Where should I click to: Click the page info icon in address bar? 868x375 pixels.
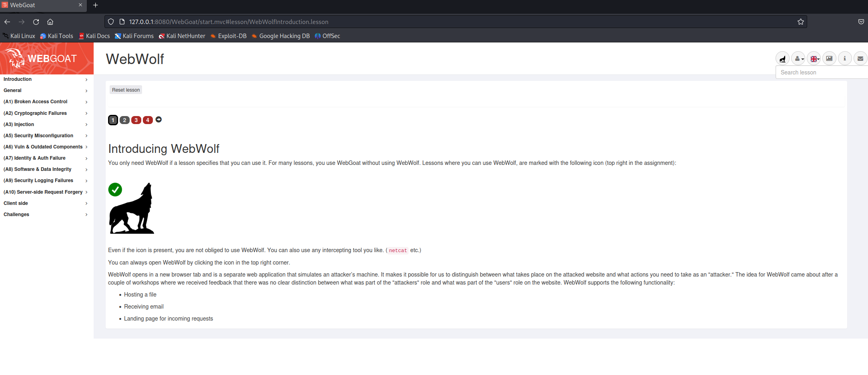[122, 22]
